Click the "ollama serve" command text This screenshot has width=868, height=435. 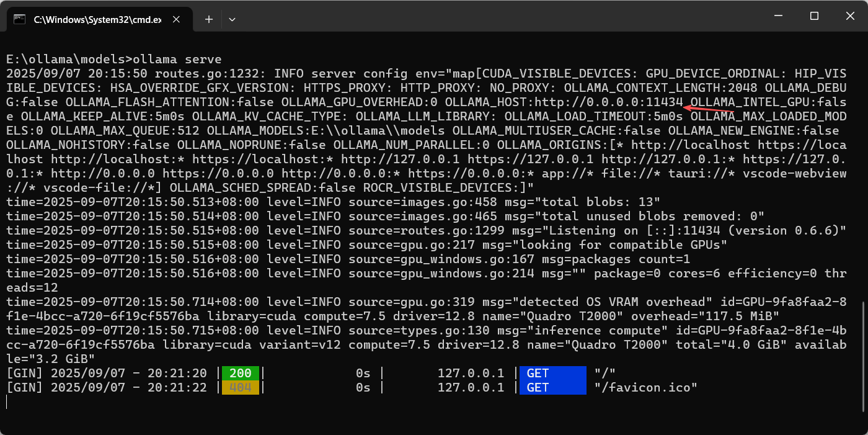click(x=177, y=60)
